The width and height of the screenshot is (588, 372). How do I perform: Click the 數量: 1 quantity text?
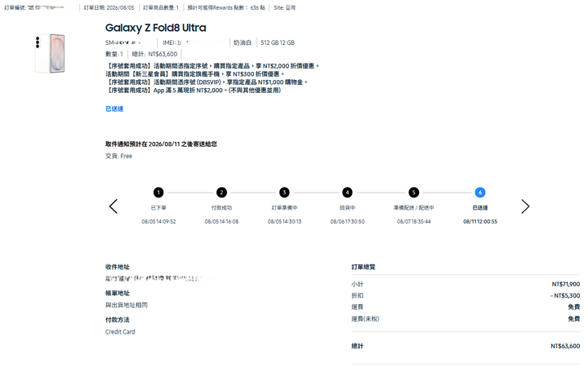pos(114,54)
